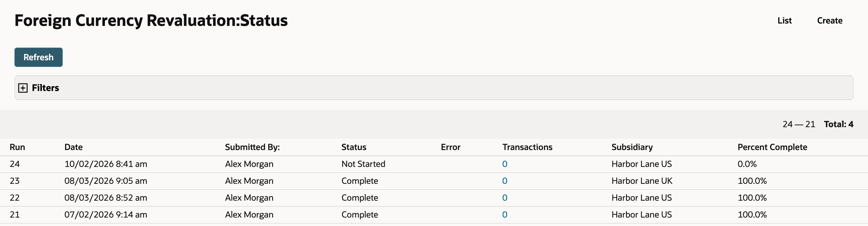The height and width of the screenshot is (226, 868).
Task: Click the Transactions column header
Action: (527, 147)
